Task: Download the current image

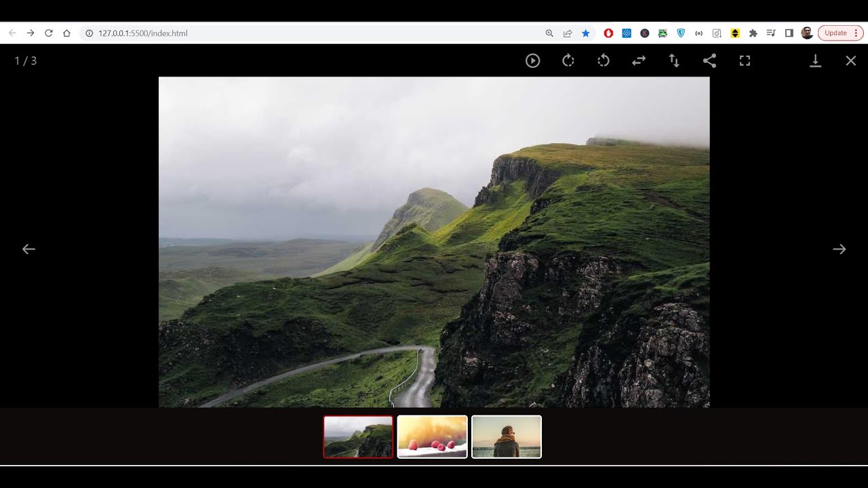Action: (x=815, y=61)
